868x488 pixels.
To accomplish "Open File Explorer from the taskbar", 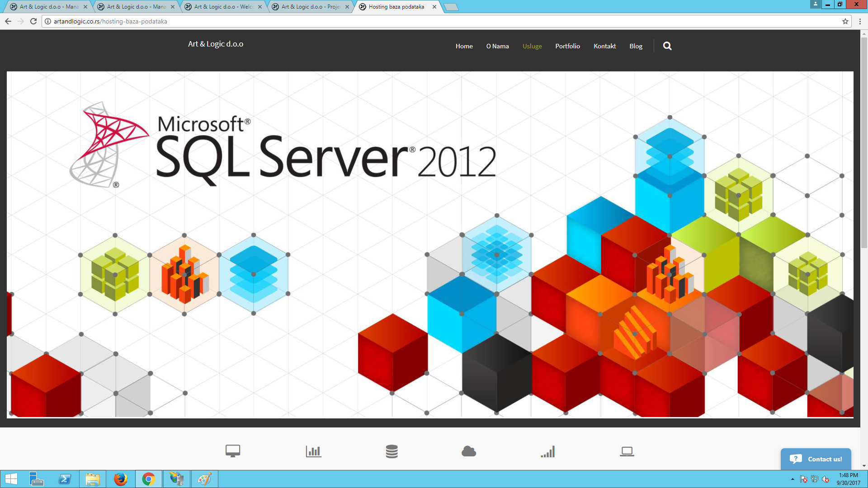I will point(93,479).
